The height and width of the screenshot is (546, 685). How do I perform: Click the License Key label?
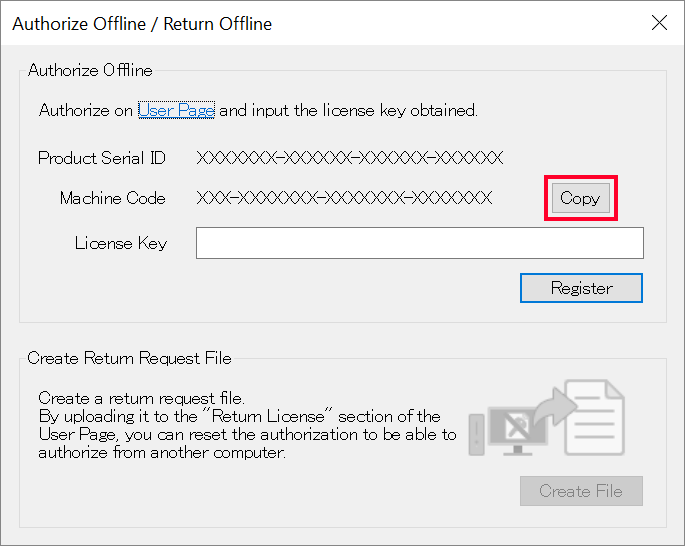(x=121, y=243)
